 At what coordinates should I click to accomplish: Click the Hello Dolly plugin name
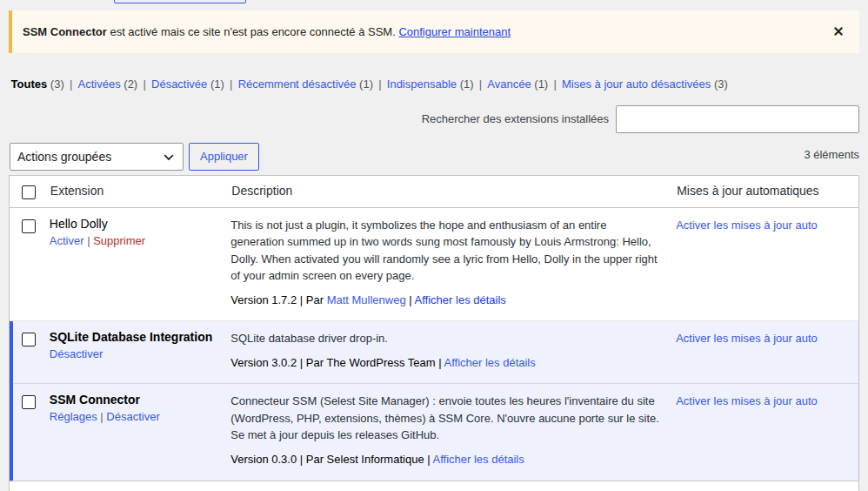(78, 224)
